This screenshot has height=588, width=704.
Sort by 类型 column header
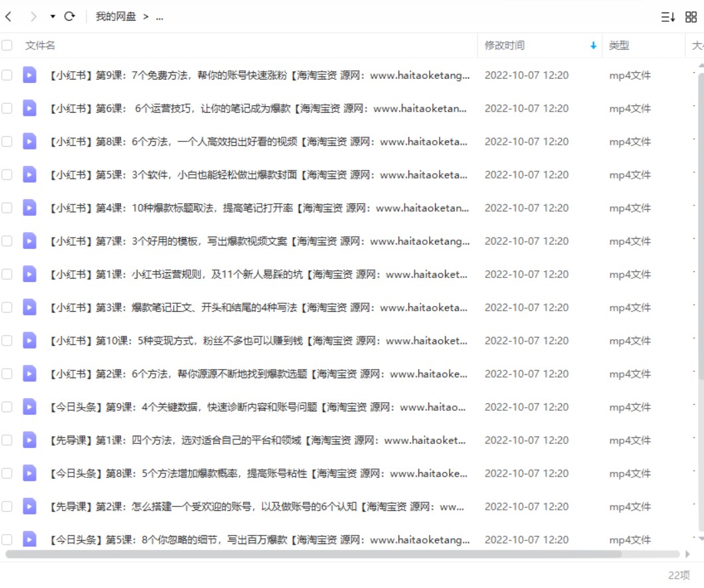pos(619,45)
